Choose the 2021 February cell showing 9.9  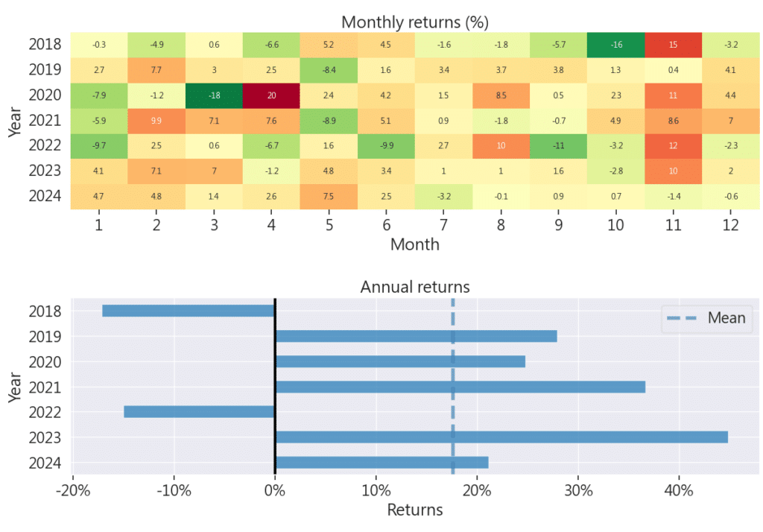pyautogui.click(x=156, y=121)
